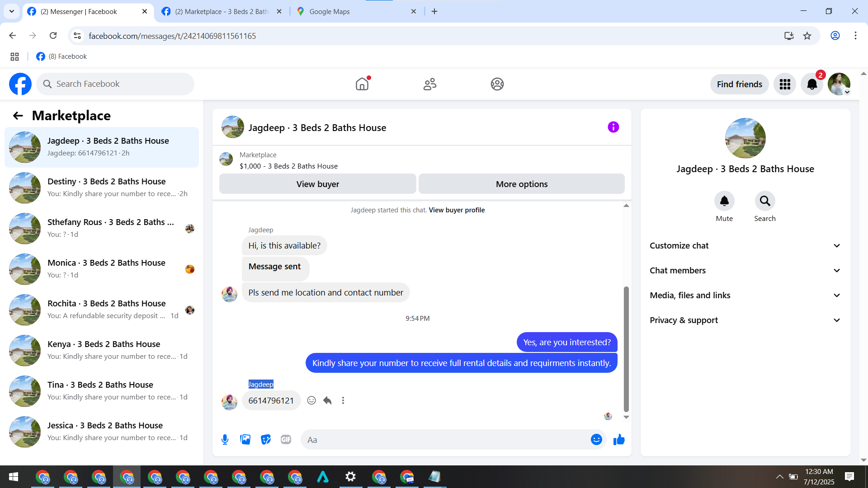Viewport: 868px width, 488px height.
Task: Open Chrome three-dot menu
Action: click(855, 36)
